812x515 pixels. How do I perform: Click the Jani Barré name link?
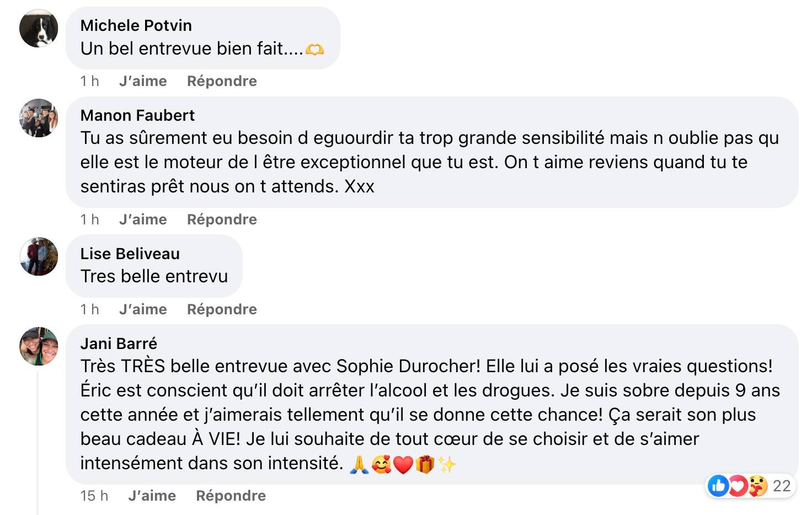(119, 344)
